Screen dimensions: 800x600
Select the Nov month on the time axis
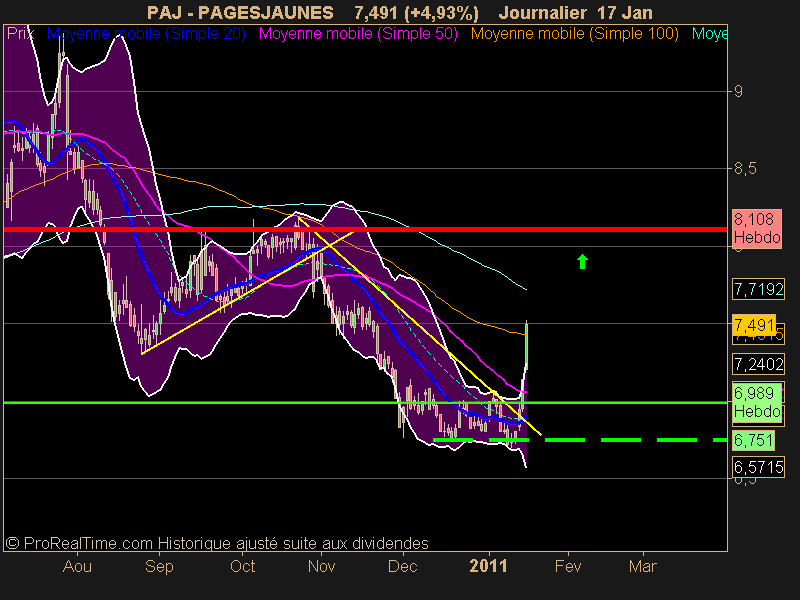[321, 566]
